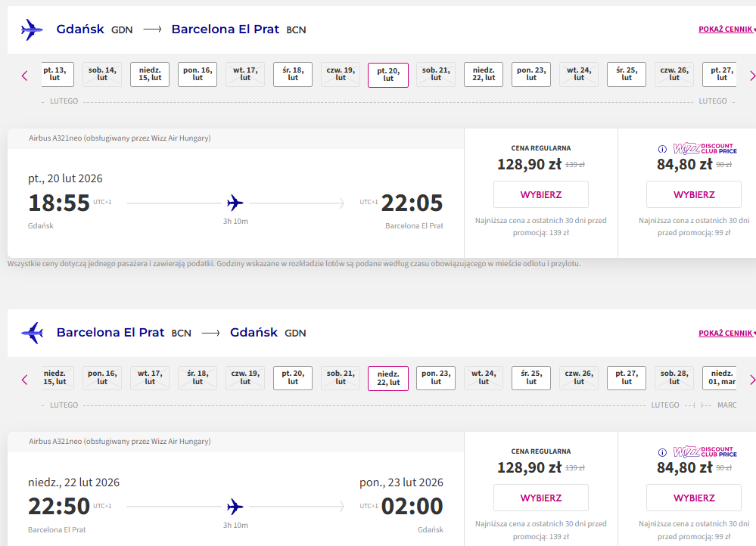
Task: Click the next dates arrow for return flight
Action: (x=752, y=380)
